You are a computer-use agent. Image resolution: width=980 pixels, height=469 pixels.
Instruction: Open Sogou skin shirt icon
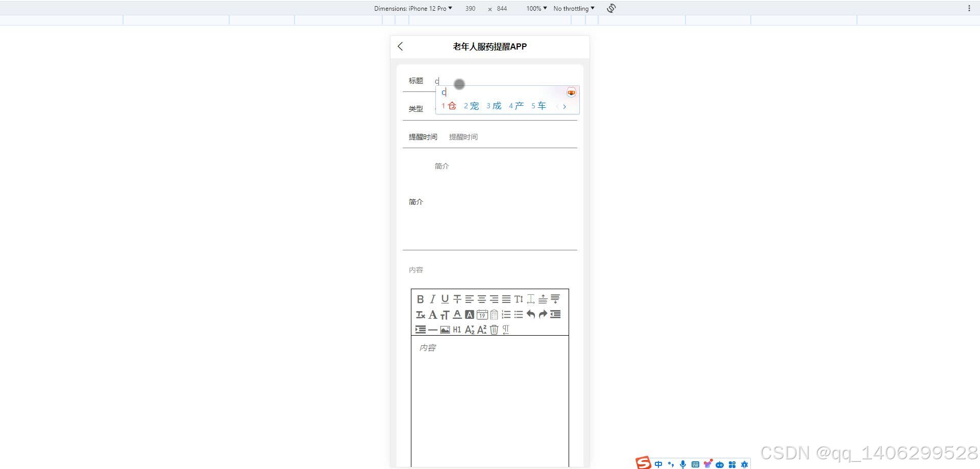point(707,464)
